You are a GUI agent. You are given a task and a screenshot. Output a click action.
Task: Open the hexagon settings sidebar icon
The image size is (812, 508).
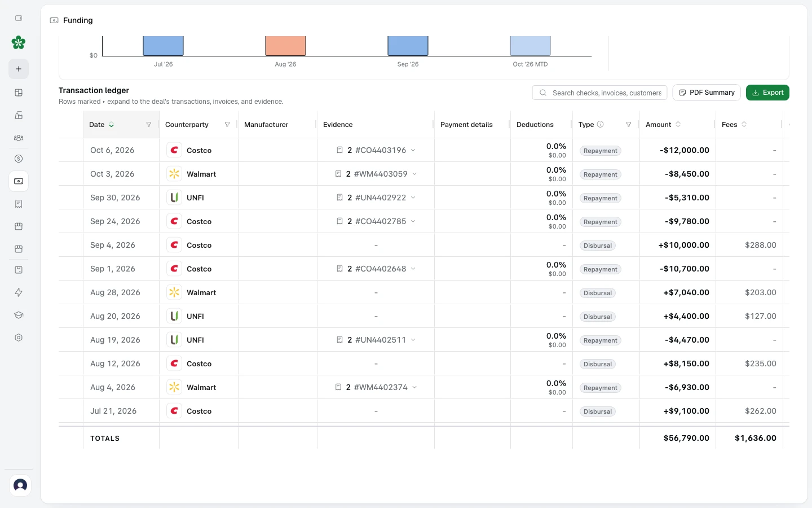click(19, 338)
